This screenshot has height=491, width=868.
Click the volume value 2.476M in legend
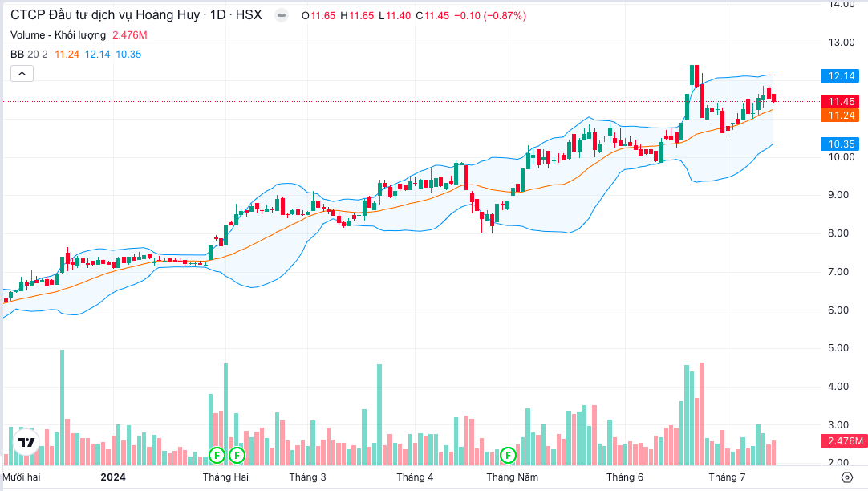[x=129, y=34]
